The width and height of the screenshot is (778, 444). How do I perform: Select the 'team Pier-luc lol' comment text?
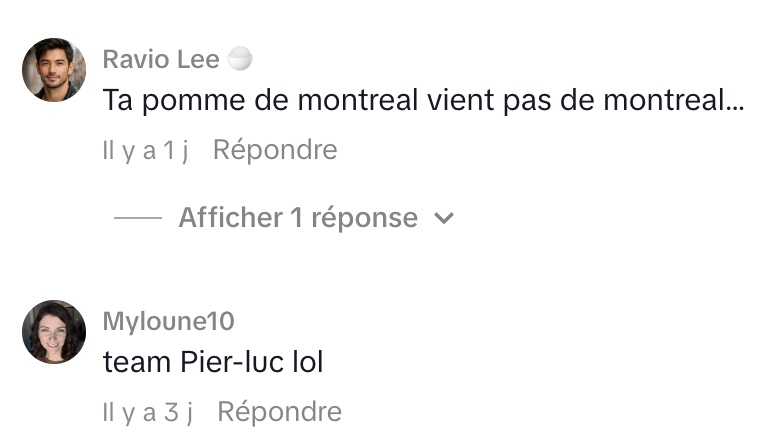coord(213,362)
